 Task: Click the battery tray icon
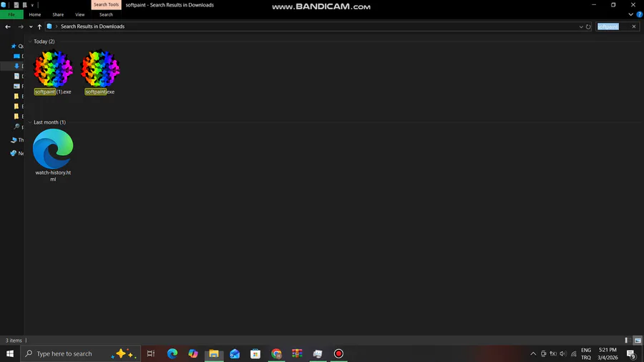(553, 353)
